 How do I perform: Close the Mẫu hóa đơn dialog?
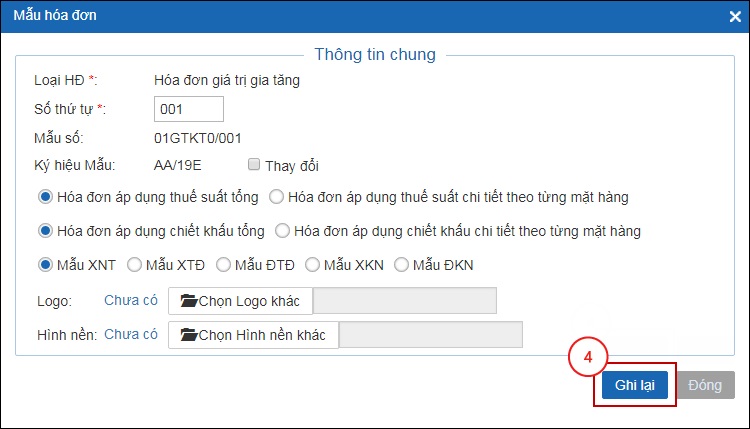pos(735,17)
